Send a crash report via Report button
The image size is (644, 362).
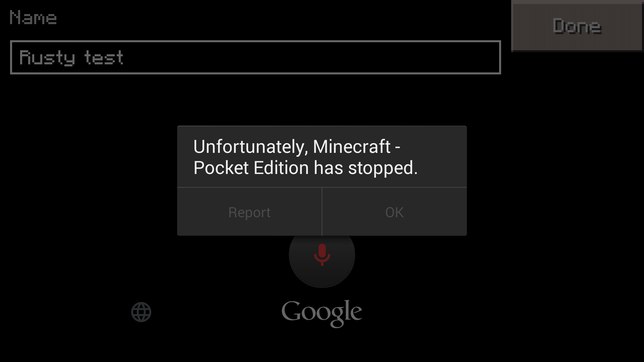250,212
